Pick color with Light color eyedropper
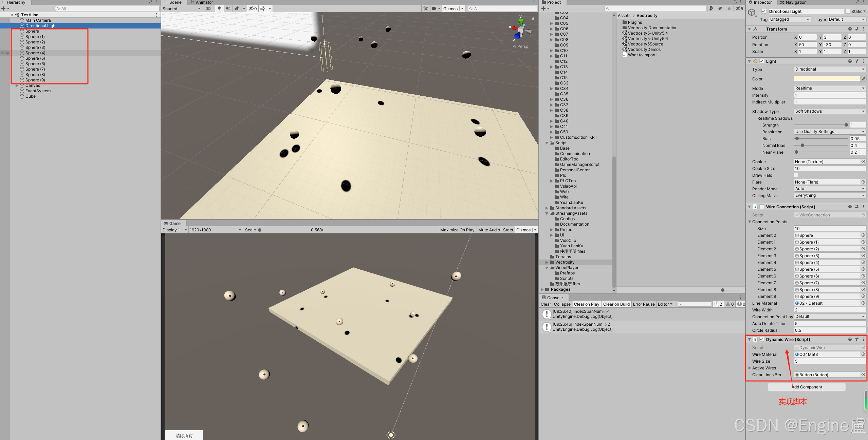The height and width of the screenshot is (440, 868). [864, 79]
